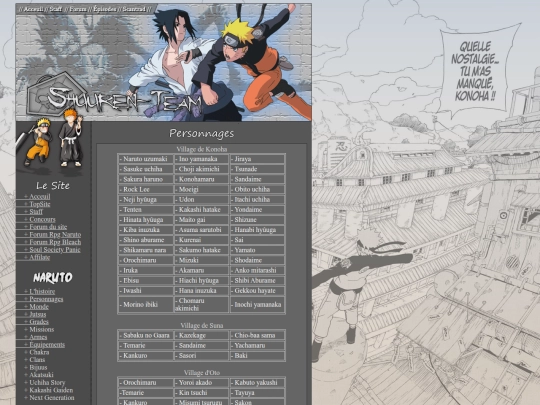Open Next Generation sidebar entry
Viewport: 540px width, 405px height.
click(52, 397)
